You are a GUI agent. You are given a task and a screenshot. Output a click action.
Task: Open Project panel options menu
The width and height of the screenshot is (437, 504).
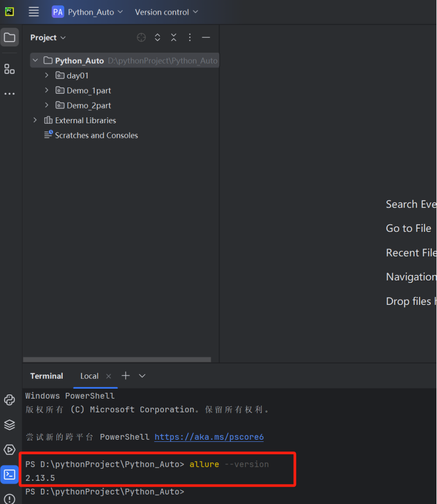pyautogui.click(x=190, y=37)
